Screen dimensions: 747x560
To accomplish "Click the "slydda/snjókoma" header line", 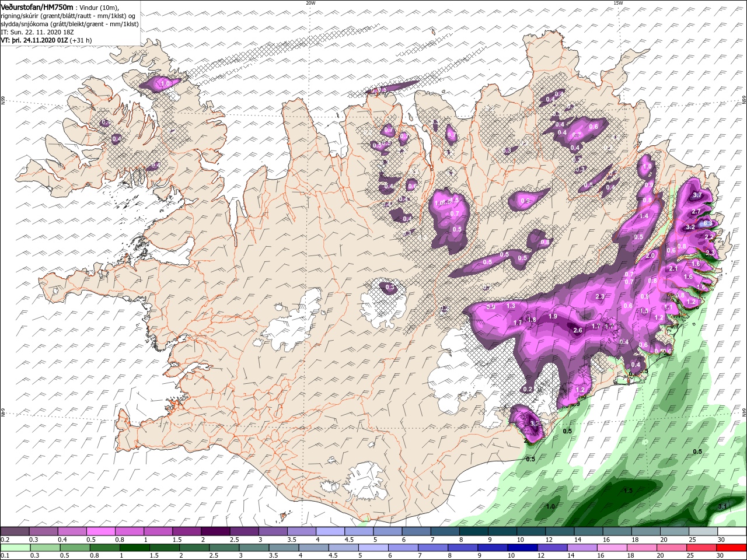I will [x=69, y=24].
